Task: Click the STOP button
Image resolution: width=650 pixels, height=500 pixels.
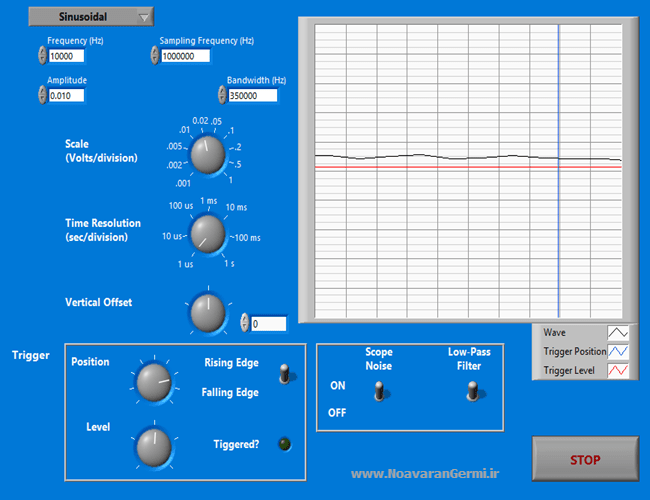Action: [x=585, y=459]
